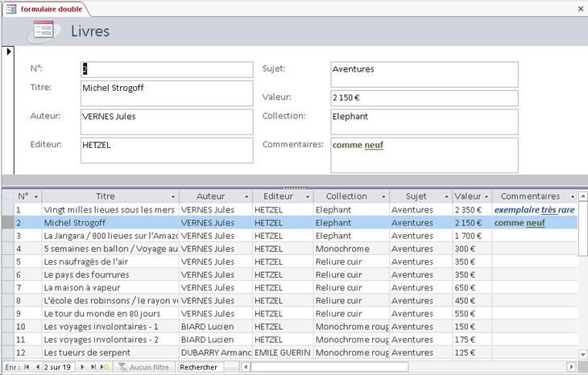Open the Commentaires column filter dropdown
Viewport: 588px width, 375px height.
click(573, 196)
